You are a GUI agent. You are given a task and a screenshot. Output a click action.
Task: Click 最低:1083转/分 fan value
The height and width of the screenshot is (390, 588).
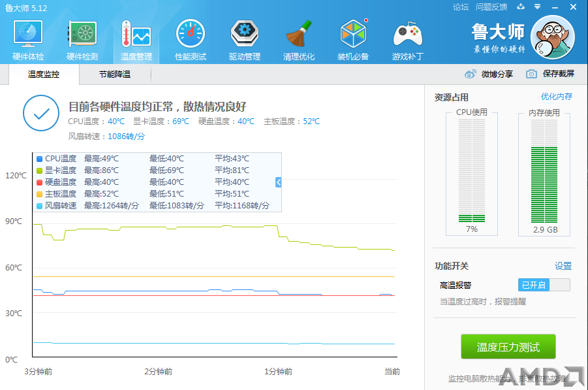[177, 206]
